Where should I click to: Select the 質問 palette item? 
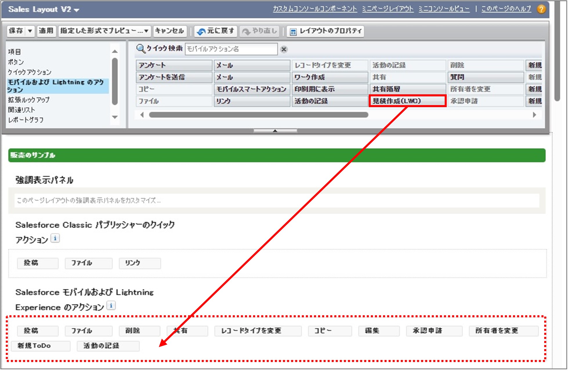click(x=486, y=77)
